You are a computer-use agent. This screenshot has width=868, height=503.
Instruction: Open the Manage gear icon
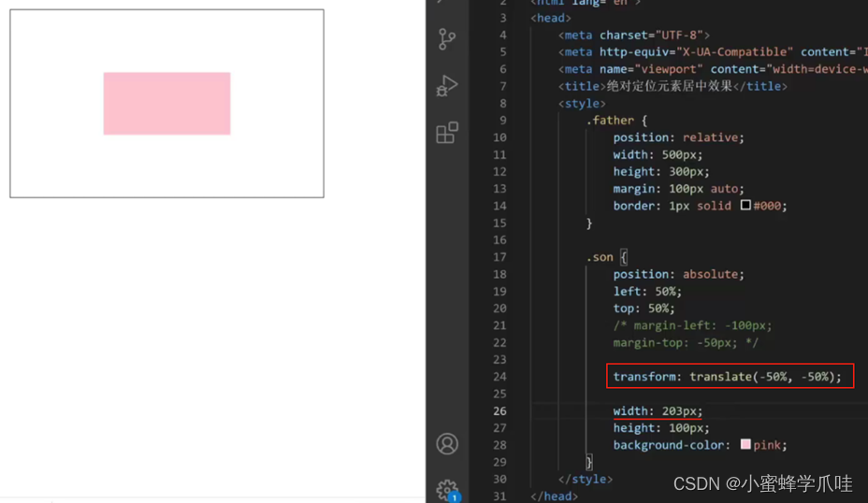(x=447, y=490)
